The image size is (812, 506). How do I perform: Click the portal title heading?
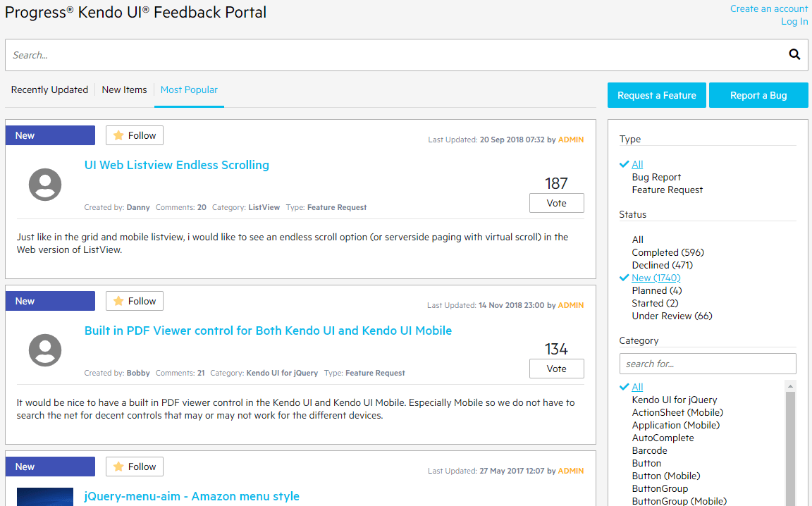[135, 12]
